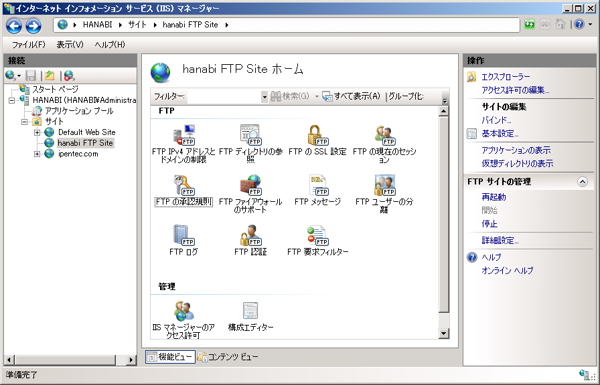
Task: Click エクスプローラー action link
Action: 505,77
